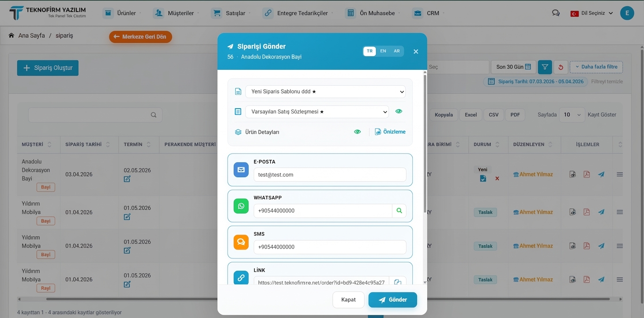
Task: Click the WhatsApp number search icon
Action: pos(399,211)
